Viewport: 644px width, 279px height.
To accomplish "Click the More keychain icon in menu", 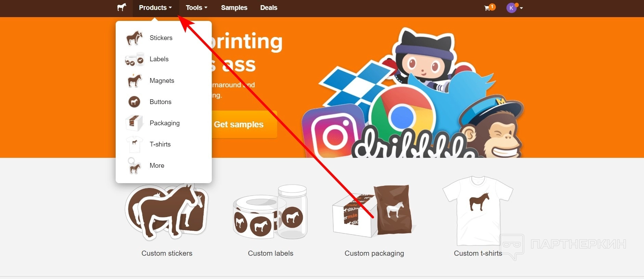I will [134, 166].
